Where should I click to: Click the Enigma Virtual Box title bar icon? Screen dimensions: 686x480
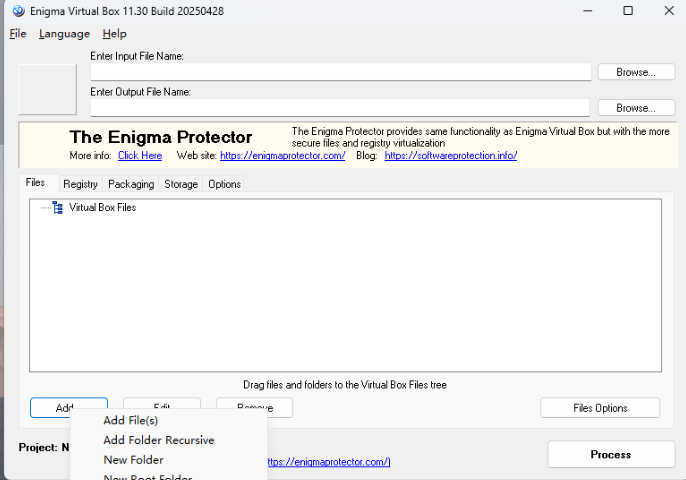point(18,11)
